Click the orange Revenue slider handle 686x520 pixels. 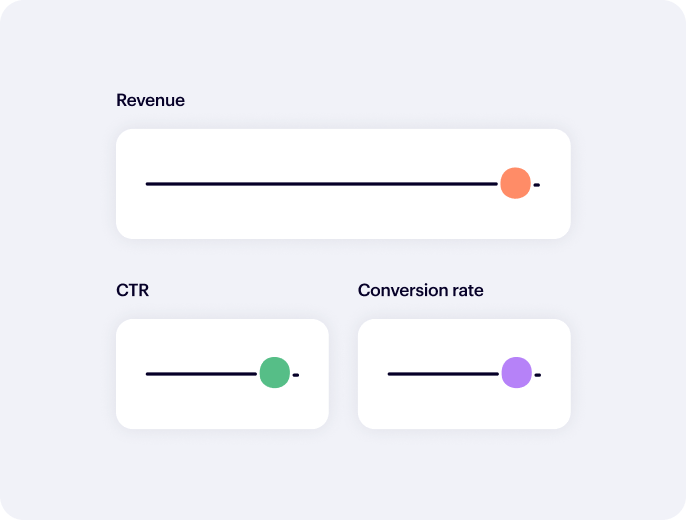coord(515,184)
